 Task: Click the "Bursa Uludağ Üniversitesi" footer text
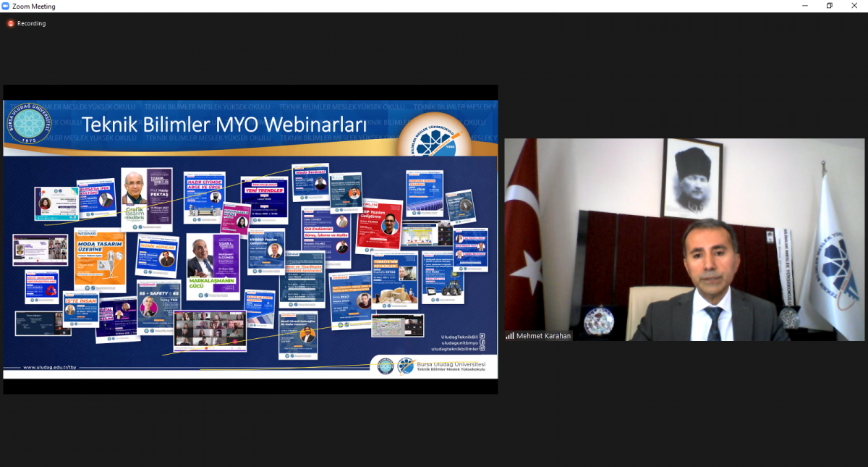[x=451, y=364]
